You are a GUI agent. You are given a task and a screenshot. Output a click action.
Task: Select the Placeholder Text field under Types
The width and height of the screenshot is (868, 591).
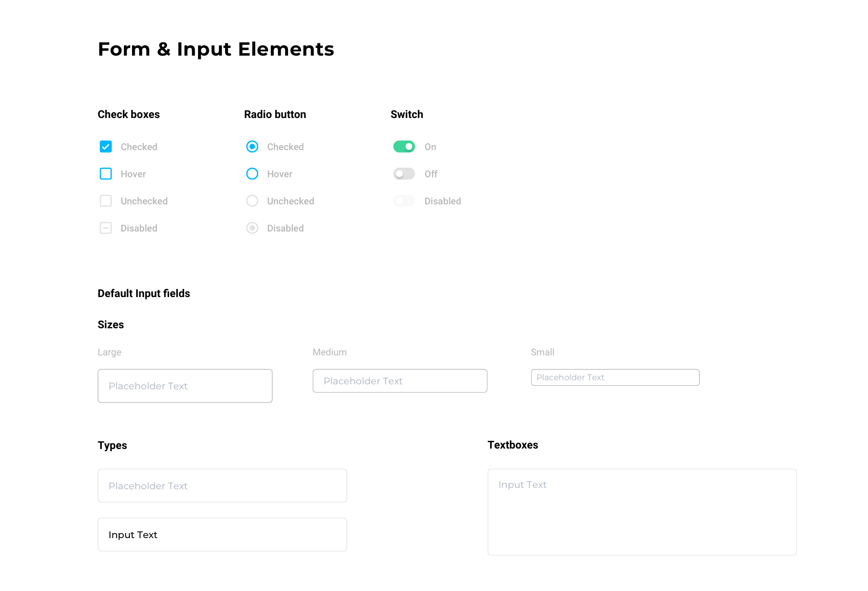[x=222, y=486]
